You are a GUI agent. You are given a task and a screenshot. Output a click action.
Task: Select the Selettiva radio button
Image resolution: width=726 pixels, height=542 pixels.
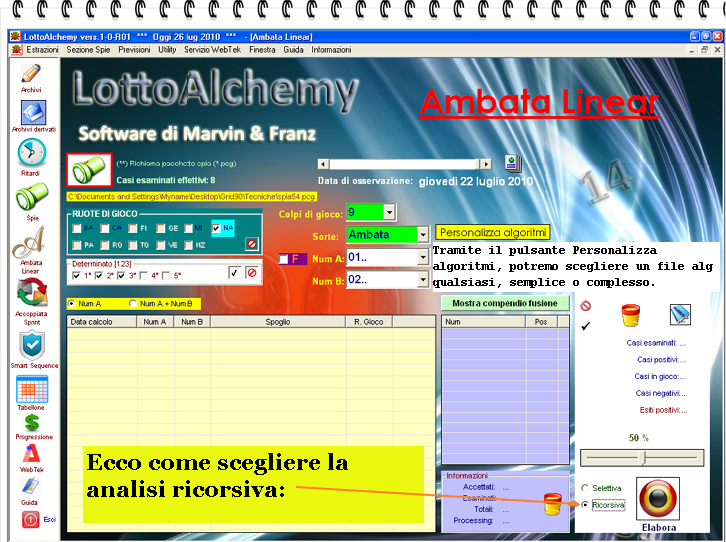(585, 488)
